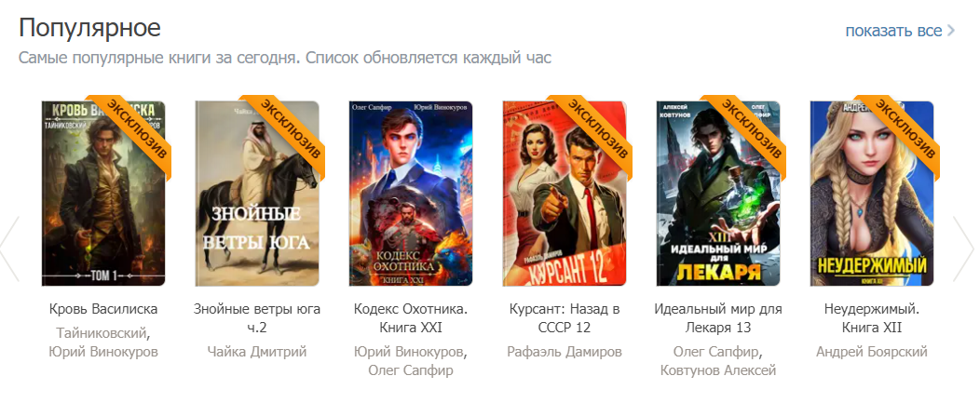Open the Кровь Василиска book cover
This screenshot has height=403, width=980.
click(103, 194)
